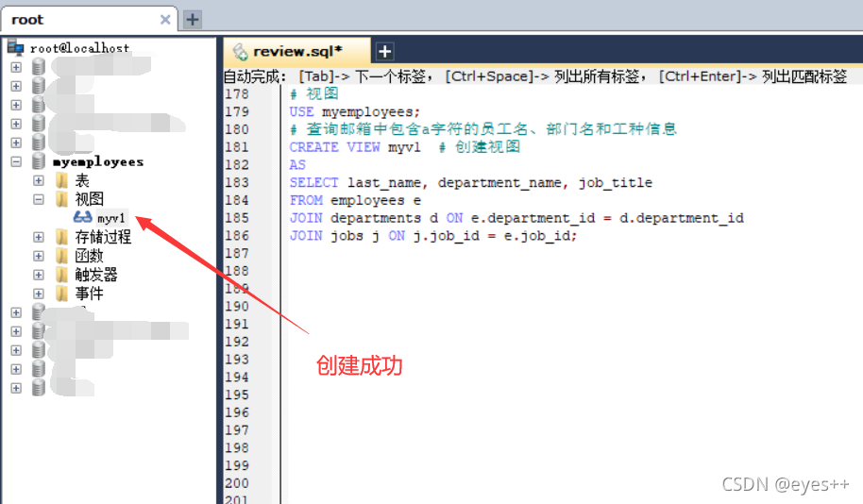Viewport: 863px width, 504px height.
Task: Click the 表 folder icon
Action: (62, 180)
